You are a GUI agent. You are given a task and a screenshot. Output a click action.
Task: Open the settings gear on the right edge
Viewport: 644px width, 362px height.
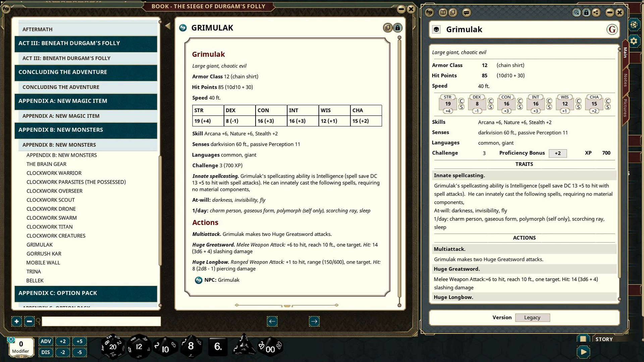[634, 41]
